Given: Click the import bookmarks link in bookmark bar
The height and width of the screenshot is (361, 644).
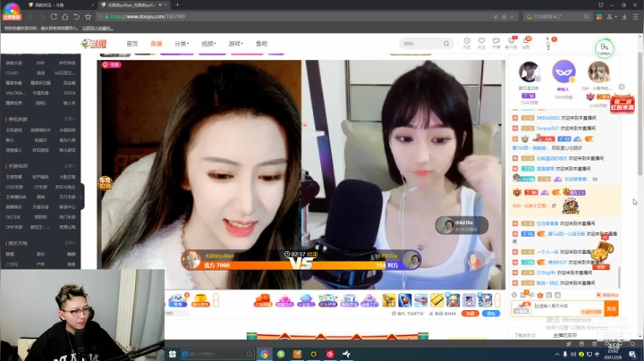Looking at the screenshot, I should tap(97, 29).
